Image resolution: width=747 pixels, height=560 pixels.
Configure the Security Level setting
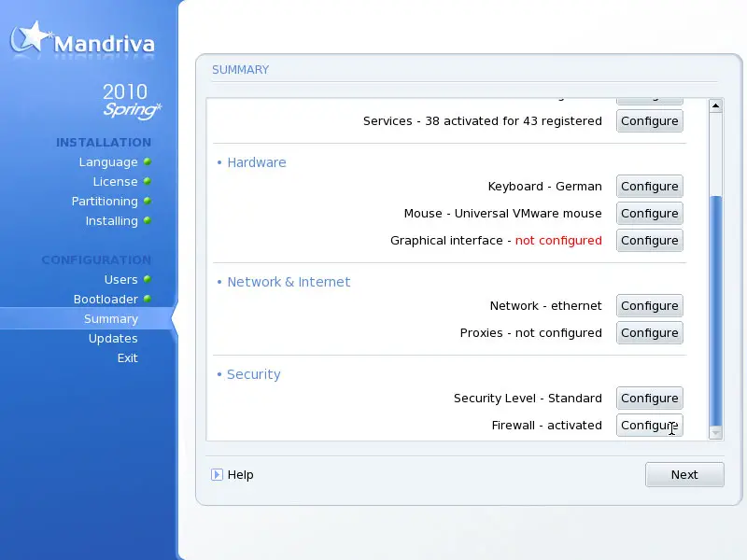point(649,399)
